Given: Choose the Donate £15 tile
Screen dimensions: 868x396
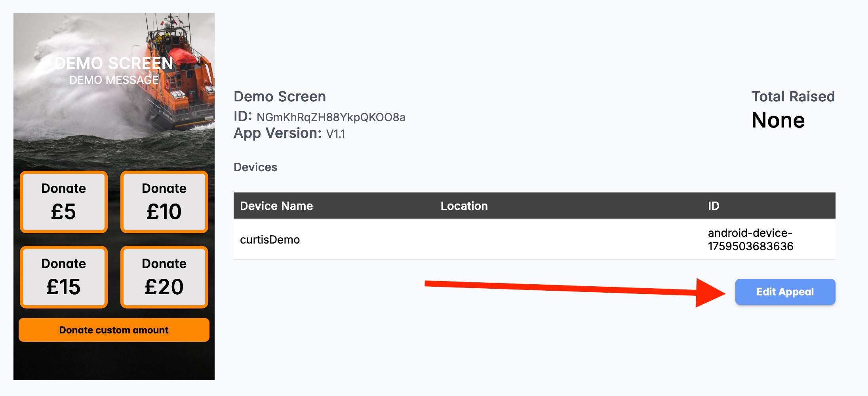Looking at the screenshot, I should pyautogui.click(x=64, y=277).
